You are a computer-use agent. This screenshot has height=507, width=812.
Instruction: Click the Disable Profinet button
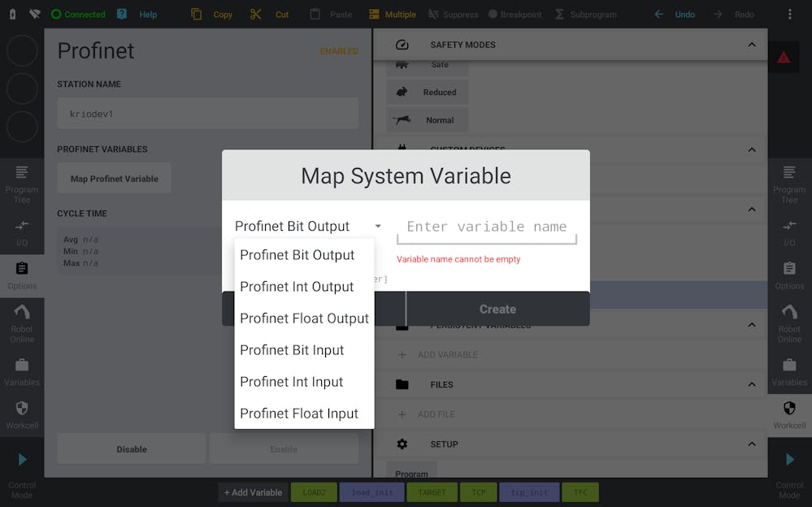pos(132,449)
